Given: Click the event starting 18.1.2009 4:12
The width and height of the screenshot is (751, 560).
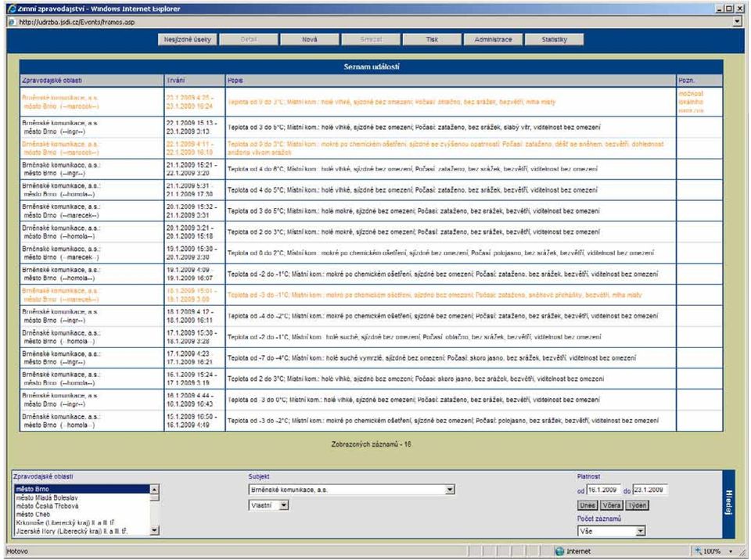Looking at the screenshot, I should (x=371, y=316).
